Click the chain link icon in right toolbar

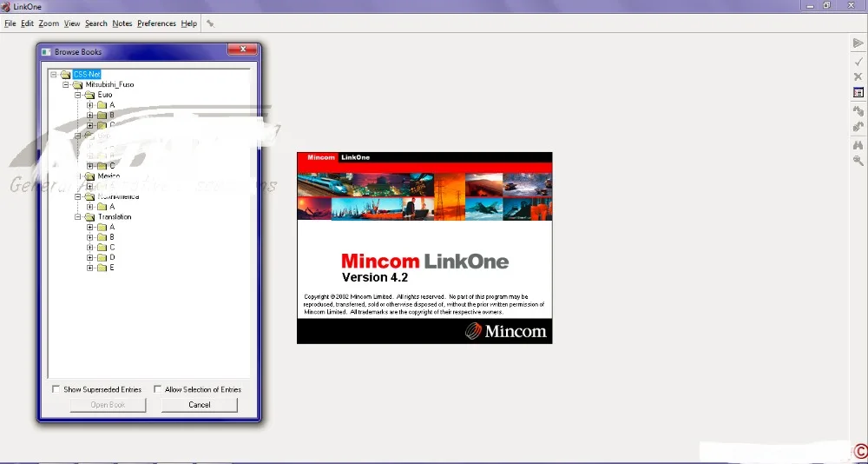click(858, 111)
